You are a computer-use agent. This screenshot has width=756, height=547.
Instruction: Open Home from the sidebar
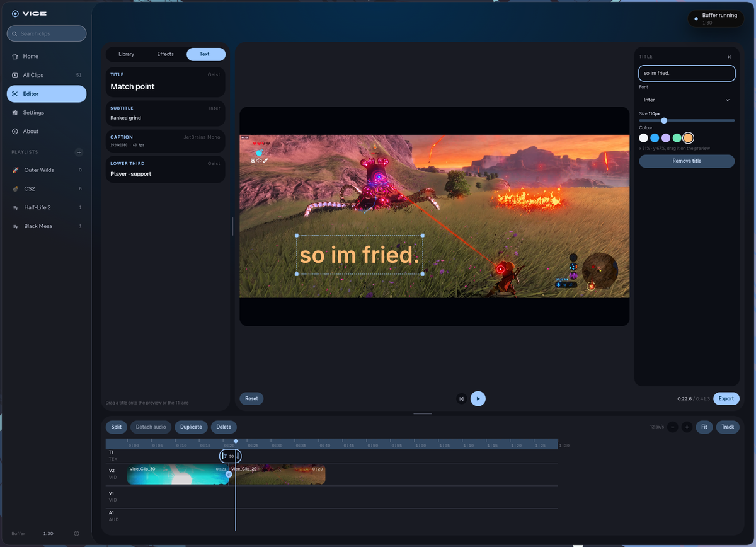pos(47,56)
